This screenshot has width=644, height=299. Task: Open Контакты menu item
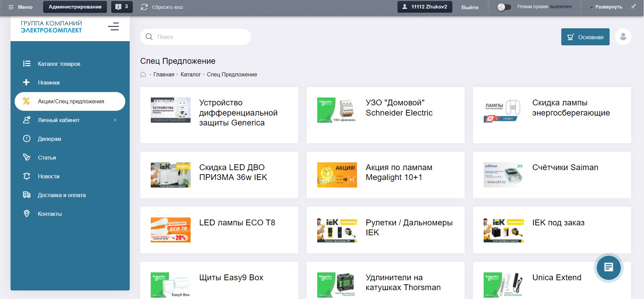(x=70, y=214)
